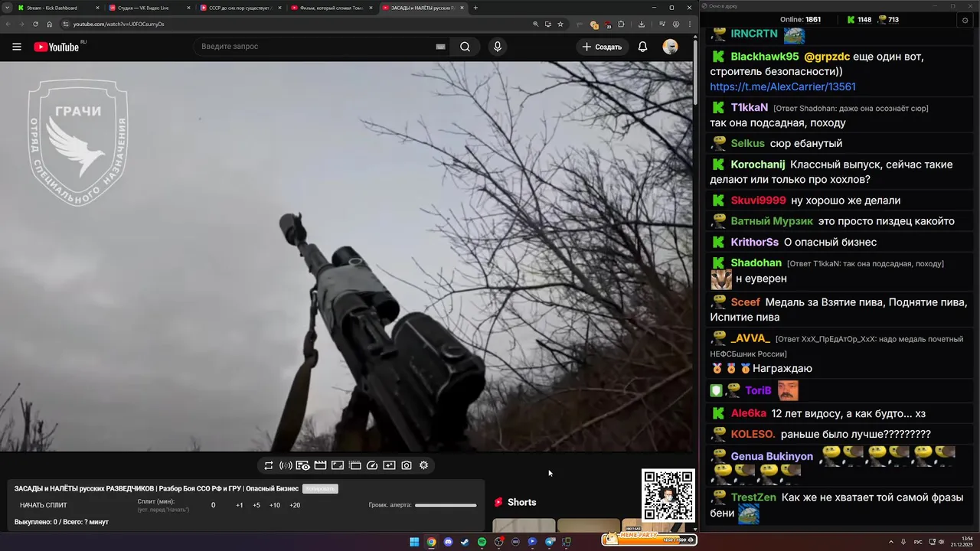Click username Sceef in chat

pos(745,302)
